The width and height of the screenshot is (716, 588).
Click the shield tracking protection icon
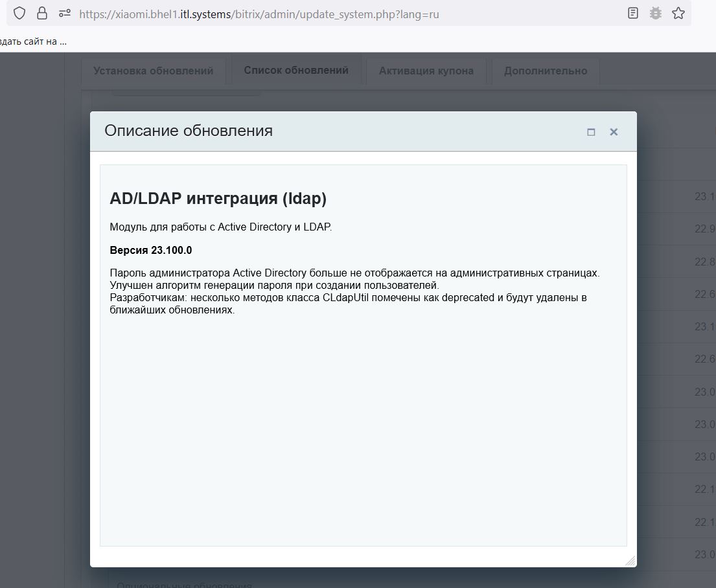(19, 13)
